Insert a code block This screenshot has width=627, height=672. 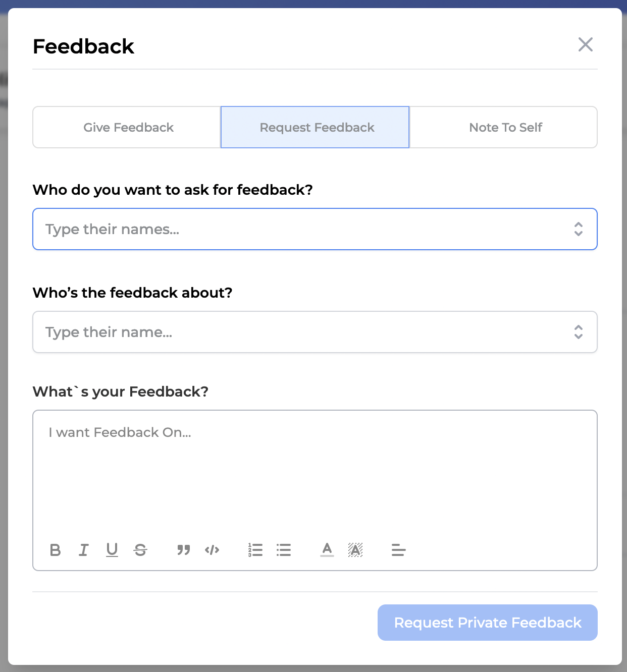click(x=212, y=550)
